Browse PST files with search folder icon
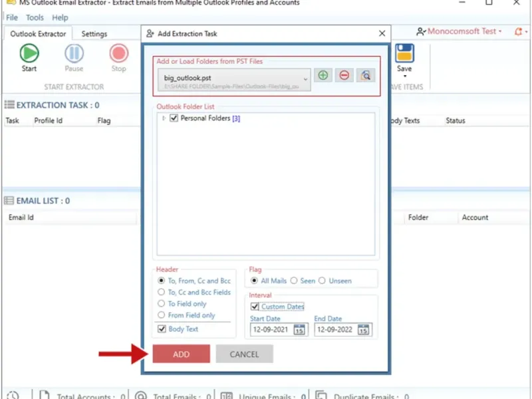Screen dimensions: 532x399 (x=365, y=75)
